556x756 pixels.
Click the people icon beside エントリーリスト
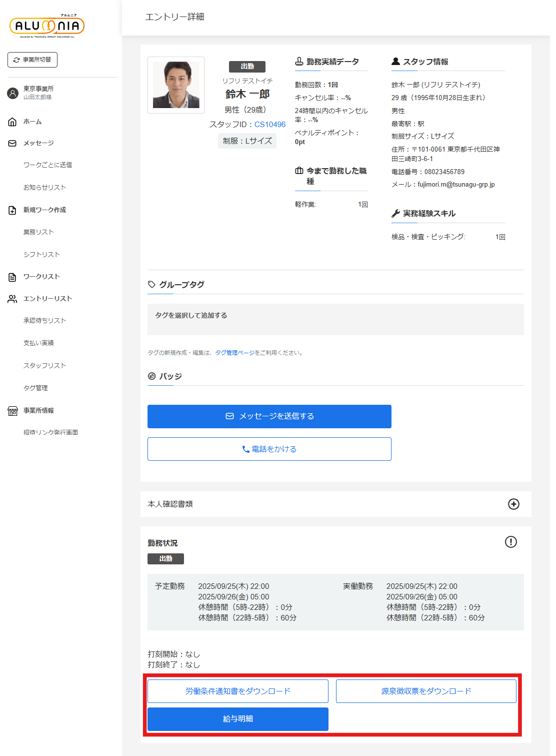tap(12, 299)
